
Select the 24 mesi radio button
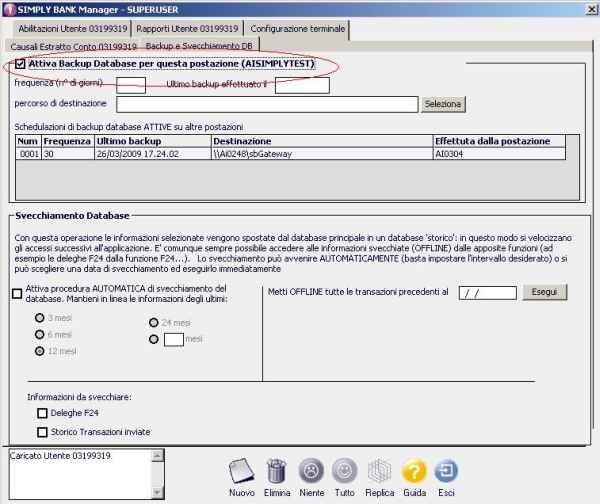tap(153, 323)
